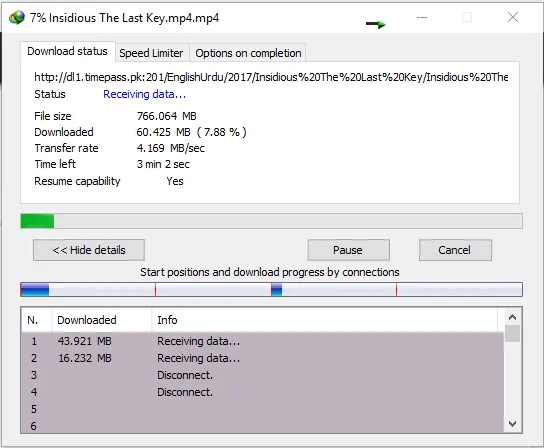Select connection row number 4
This screenshot has width=544, height=448.
pyautogui.click(x=263, y=392)
